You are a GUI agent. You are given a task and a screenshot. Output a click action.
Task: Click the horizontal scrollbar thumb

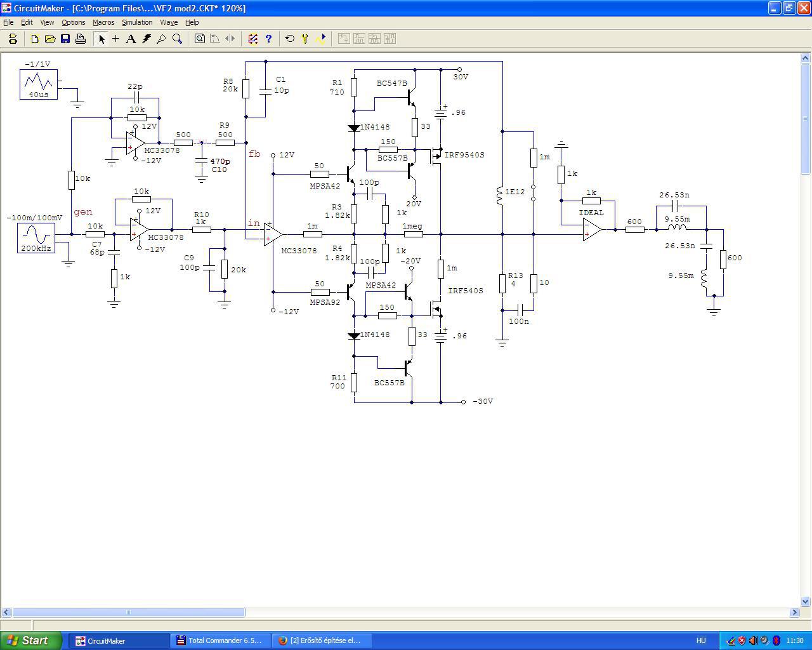click(129, 613)
